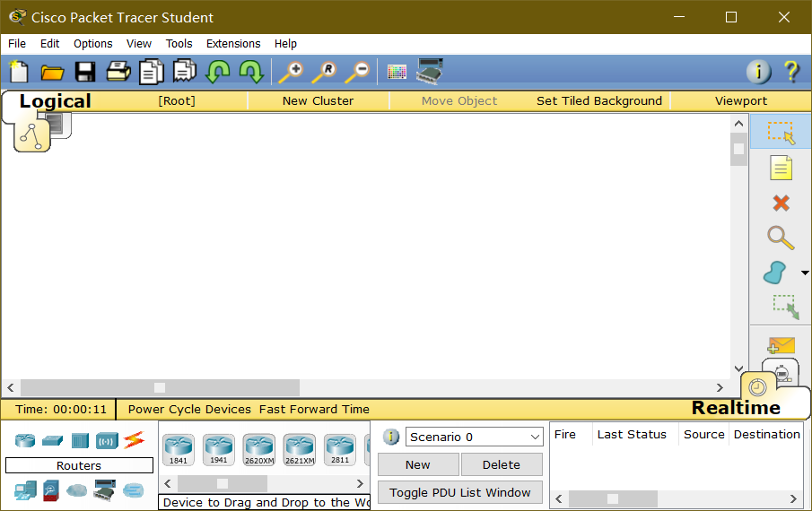
Task: Open the Drawing Palette icon
Action: [397, 72]
